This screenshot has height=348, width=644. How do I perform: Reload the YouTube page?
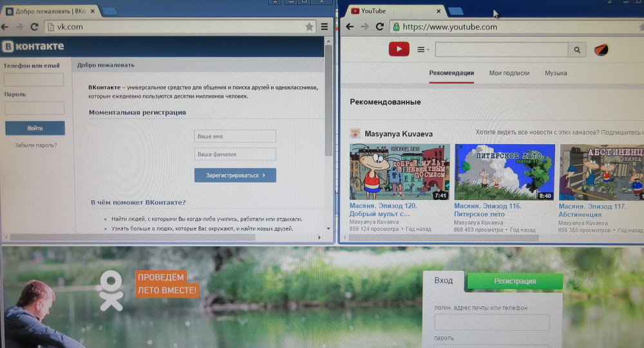(380, 26)
